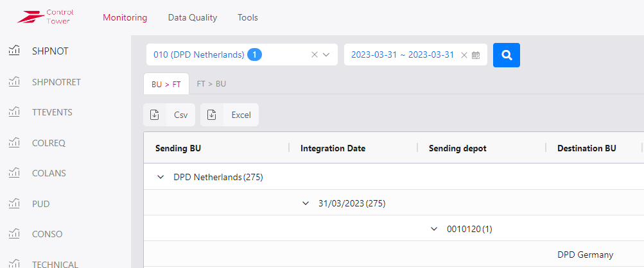644x268 pixels.
Task: Collapse the 31/03/2023 (275) group
Action: click(306, 203)
